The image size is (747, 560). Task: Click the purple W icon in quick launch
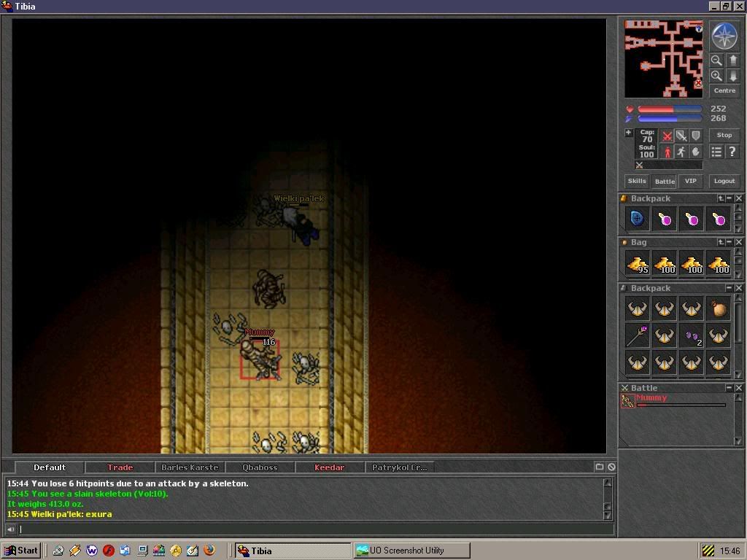(91, 550)
